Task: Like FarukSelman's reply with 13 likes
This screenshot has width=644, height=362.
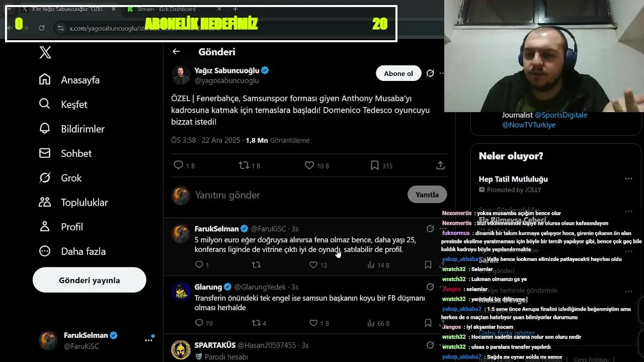Action: (318, 265)
